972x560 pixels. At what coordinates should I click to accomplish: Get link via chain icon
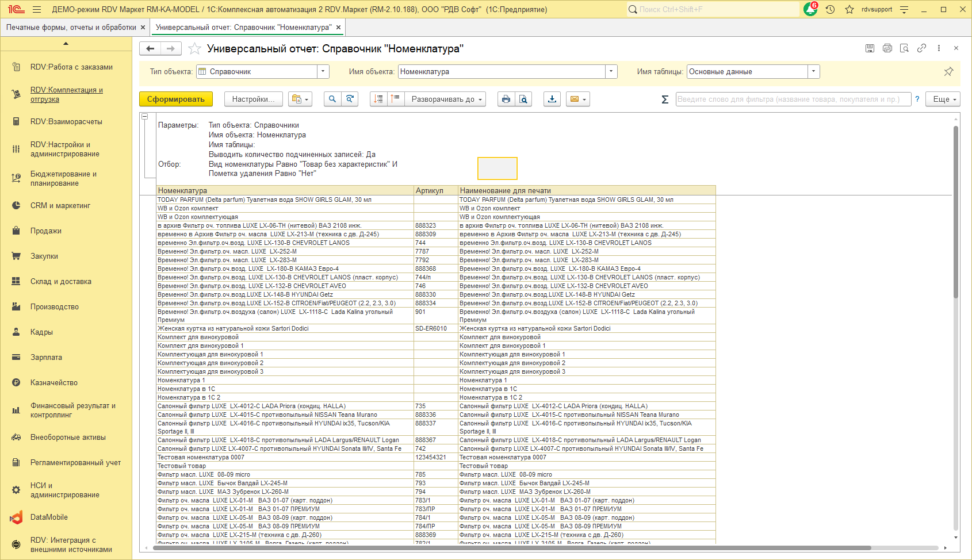point(921,48)
